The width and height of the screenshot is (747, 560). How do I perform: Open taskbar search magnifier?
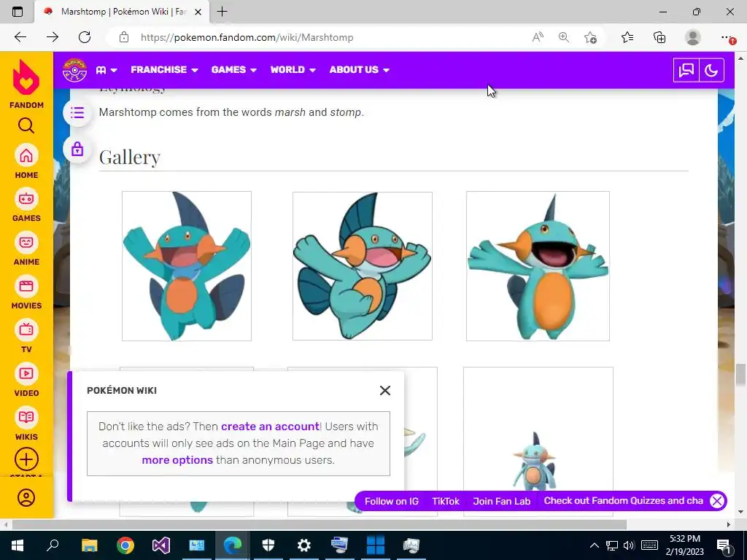click(x=53, y=545)
